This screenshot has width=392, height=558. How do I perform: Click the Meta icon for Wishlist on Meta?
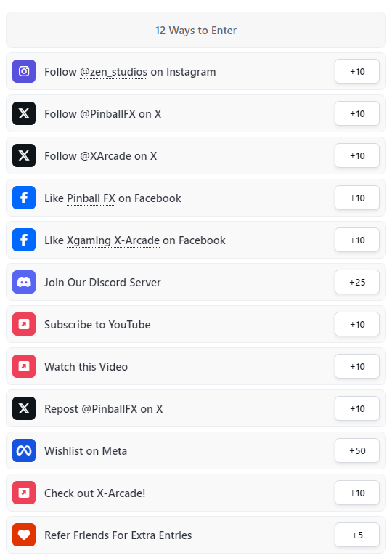pyautogui.click(x=24, y=450)
